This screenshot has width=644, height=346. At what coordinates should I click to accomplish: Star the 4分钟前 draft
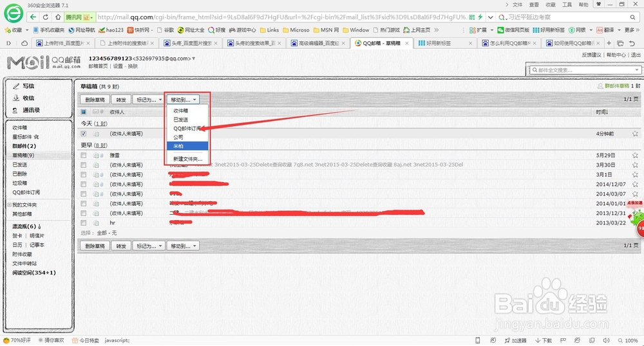click(635, 134)
